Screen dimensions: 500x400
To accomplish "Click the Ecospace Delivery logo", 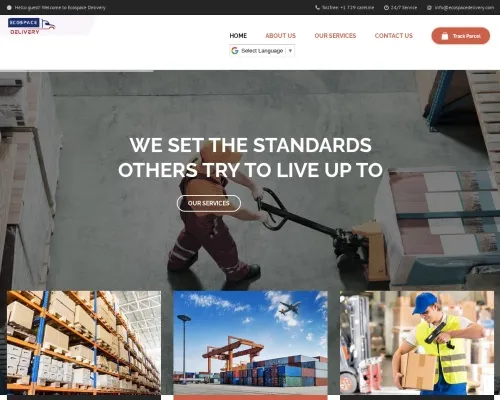I will pyautogui.click(x=32, y=26).
